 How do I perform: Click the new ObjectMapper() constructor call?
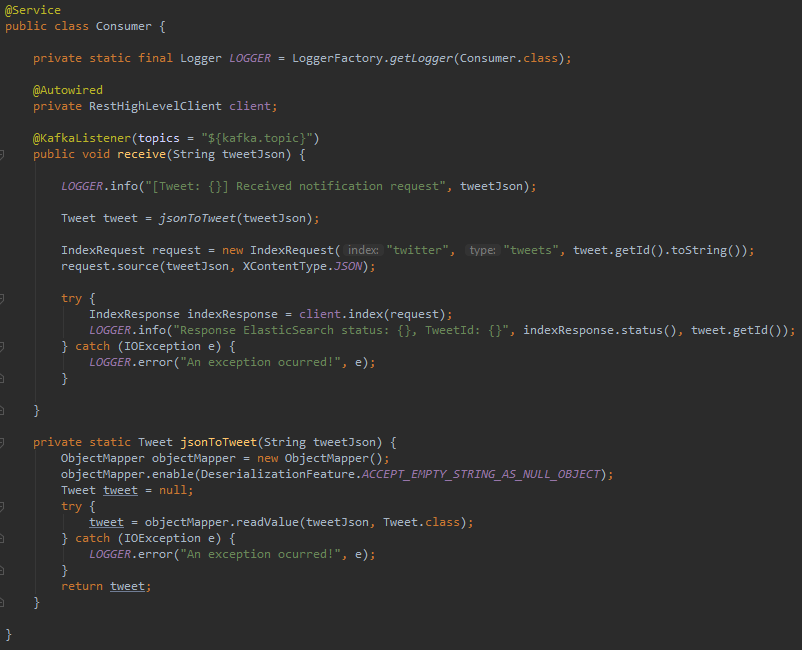pyautogui.click(x=320, y=458)
